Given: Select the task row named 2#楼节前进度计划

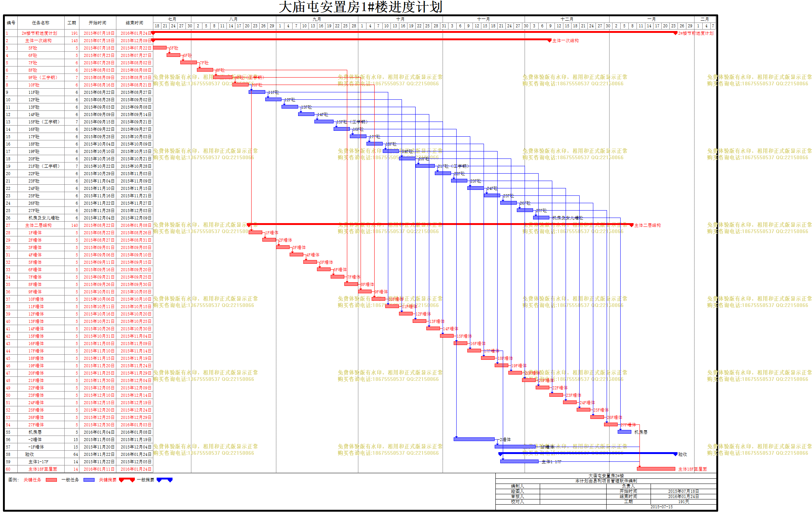Looking at the screenshot, I should click(79, 33).
